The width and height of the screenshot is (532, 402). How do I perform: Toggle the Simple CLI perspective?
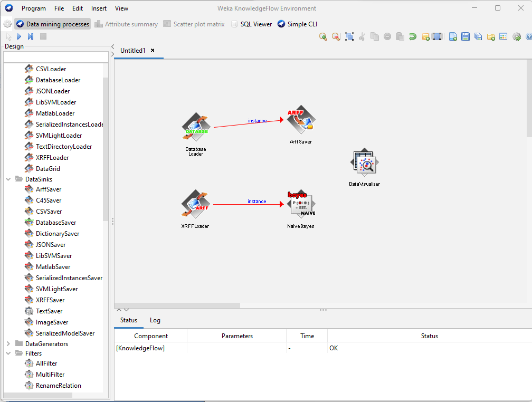pos(297,24)
